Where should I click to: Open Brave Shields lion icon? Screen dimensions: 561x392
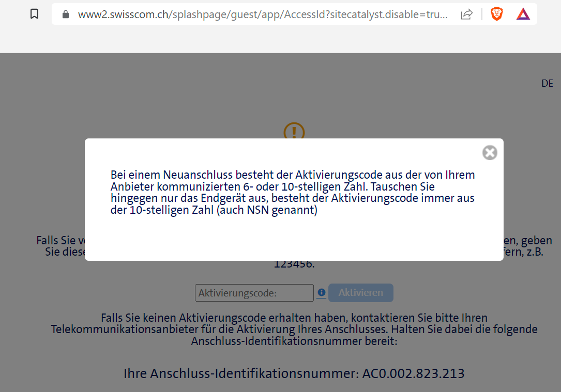pos(496,14)
